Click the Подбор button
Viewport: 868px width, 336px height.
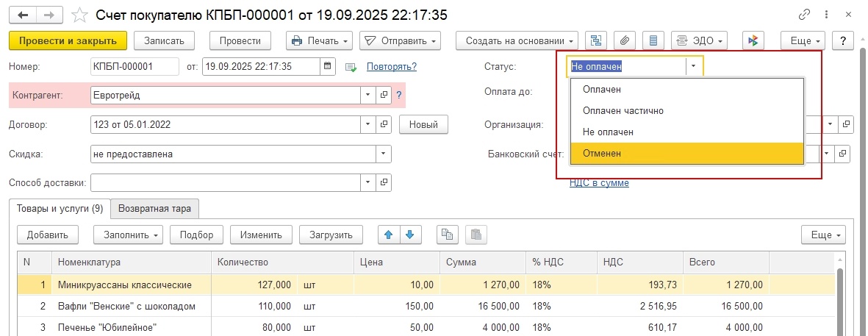tap(196, 235)
